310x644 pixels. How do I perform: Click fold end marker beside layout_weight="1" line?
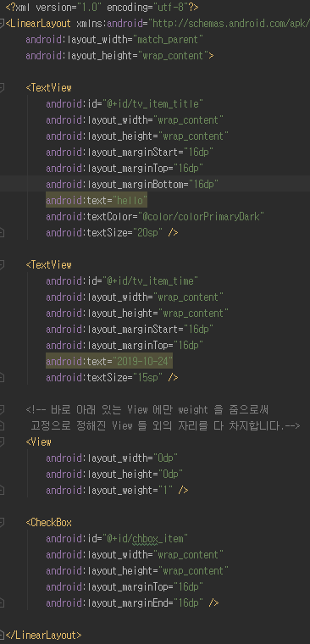click(2, 491)
